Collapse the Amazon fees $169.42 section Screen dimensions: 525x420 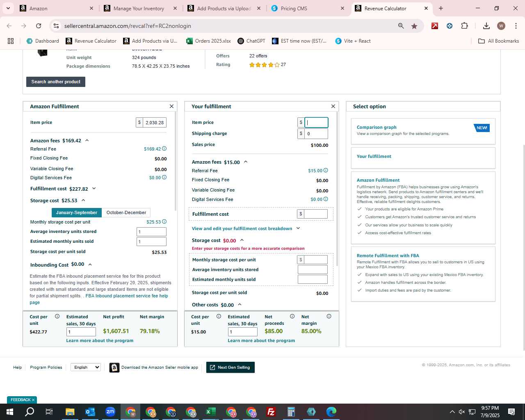coord(87,140)
